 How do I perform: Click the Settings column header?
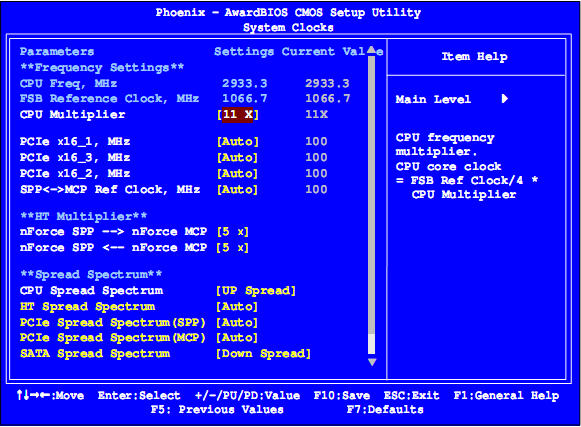(244, 52)
